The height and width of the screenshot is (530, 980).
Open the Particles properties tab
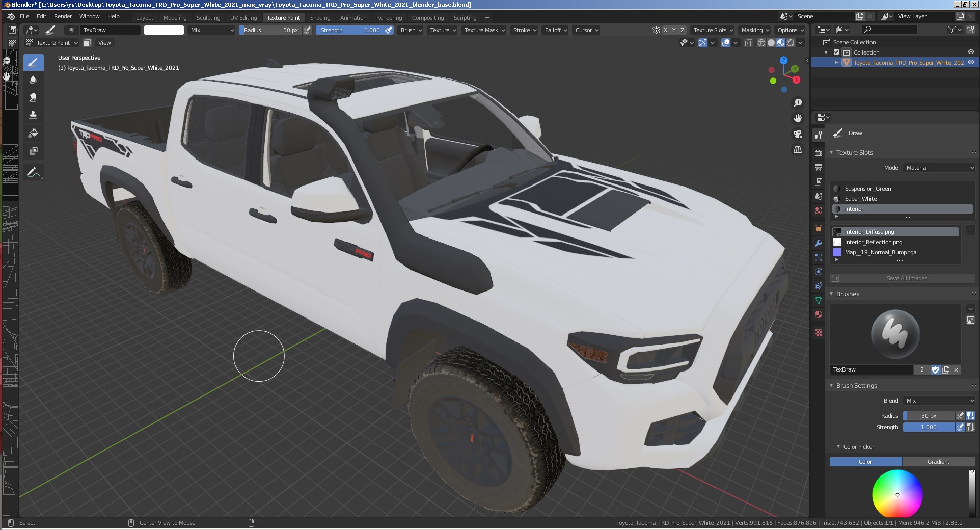pyautogui.click(x=819, y=257)
